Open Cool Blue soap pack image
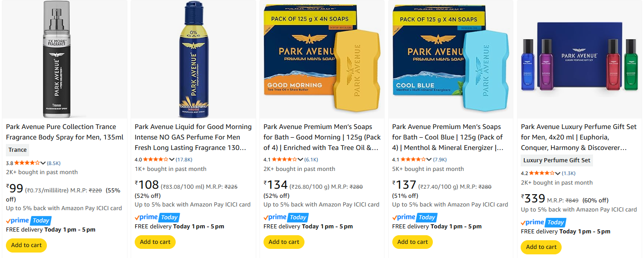This screenshot has width=644, height=258. pyautogui.click(x=451, y=59)
